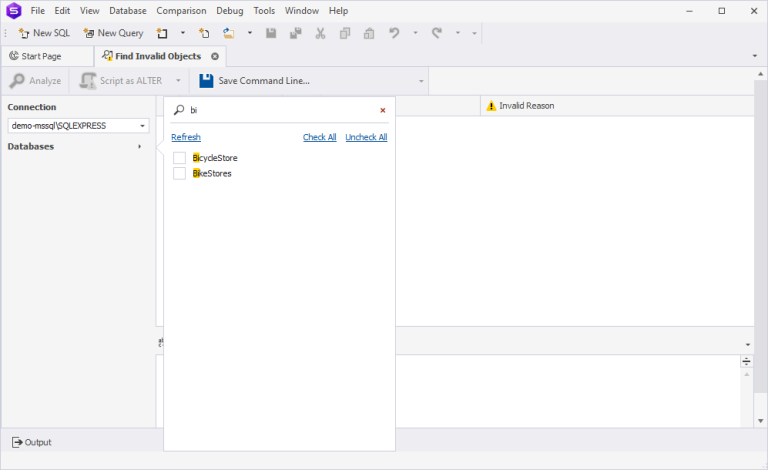Click the Invalid Reason warning icon
768x470 pixels.
click(x=490, y=106)
